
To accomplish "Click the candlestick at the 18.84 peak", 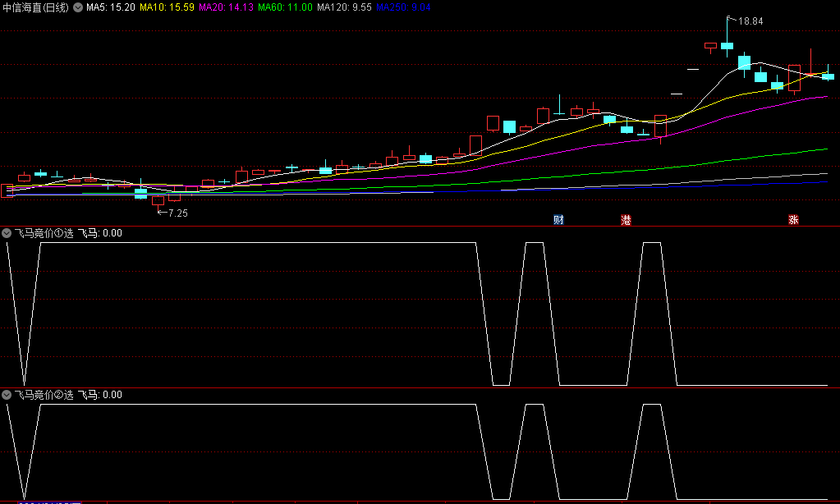I will [727, 47].
